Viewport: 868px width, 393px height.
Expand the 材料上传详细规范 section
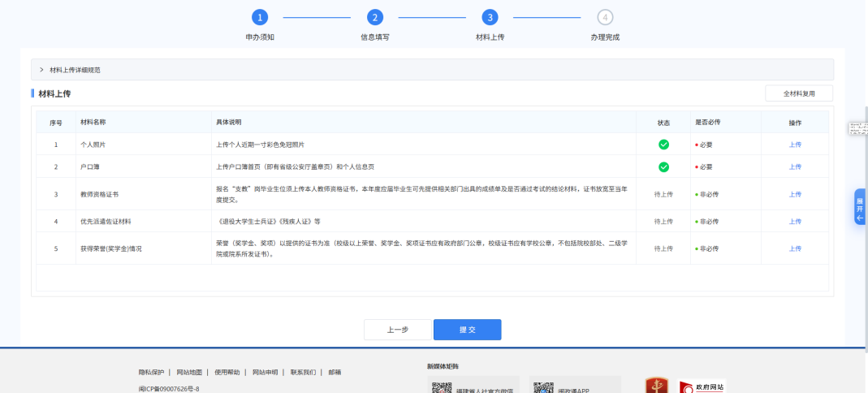[69, 70]
